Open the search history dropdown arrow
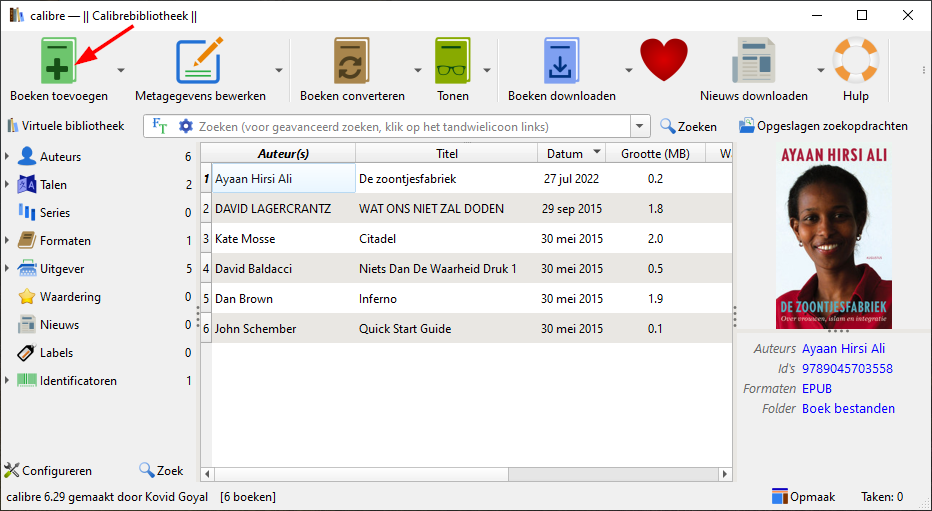The image size is (932, 511). tap(640, 127)
